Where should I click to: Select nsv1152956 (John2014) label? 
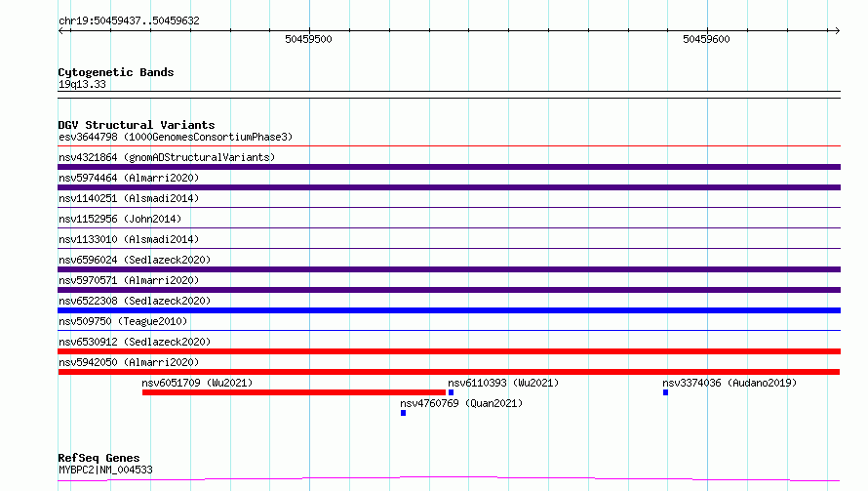click(120, 219)
